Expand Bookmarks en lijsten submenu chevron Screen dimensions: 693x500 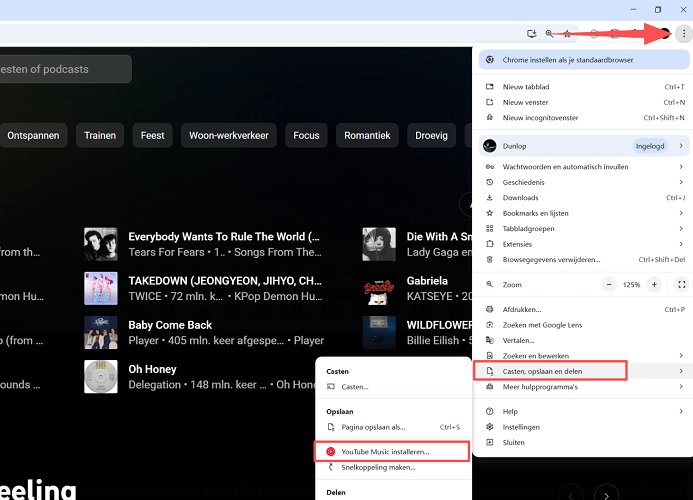coord(681,213)
